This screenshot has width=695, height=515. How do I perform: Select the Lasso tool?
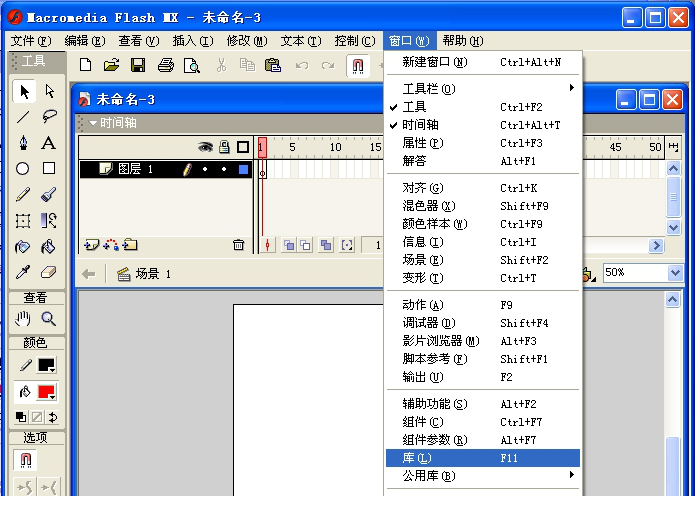tap(49, 117)
